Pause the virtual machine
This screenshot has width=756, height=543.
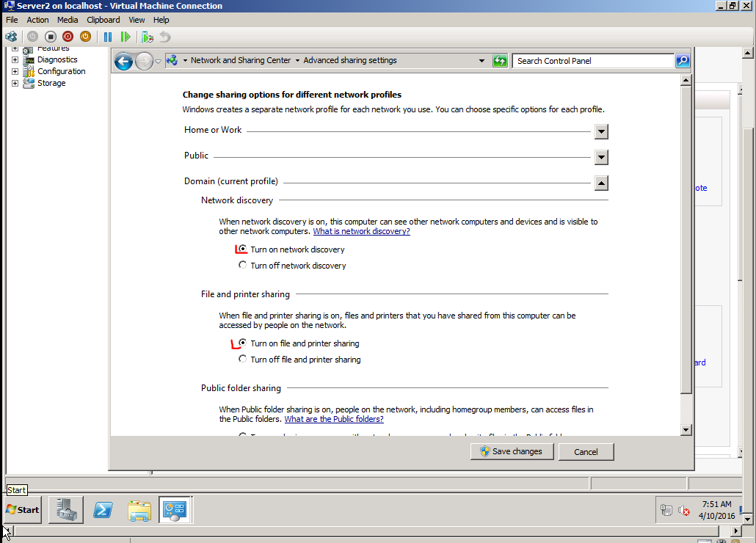107,37
